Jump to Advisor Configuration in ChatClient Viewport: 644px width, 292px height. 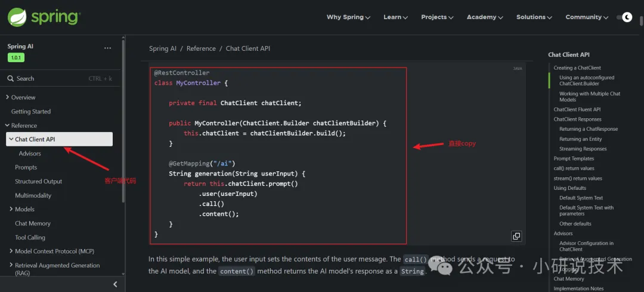point(587,246)
